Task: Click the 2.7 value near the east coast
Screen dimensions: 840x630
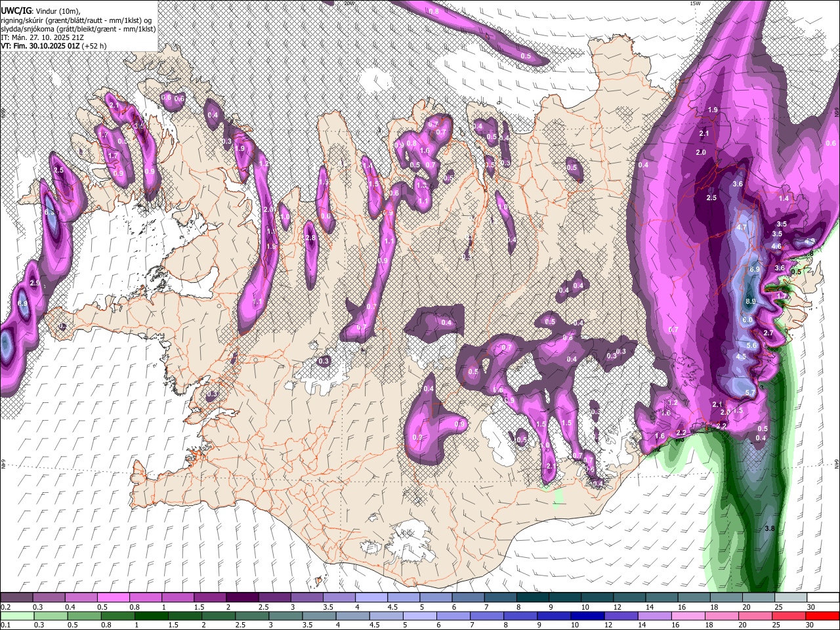Action: [x=769, y=333]
